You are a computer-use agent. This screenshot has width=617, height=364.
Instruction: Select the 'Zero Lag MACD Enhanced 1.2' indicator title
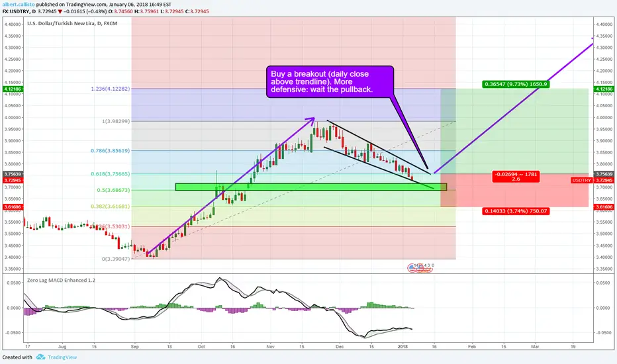[61, 280]
